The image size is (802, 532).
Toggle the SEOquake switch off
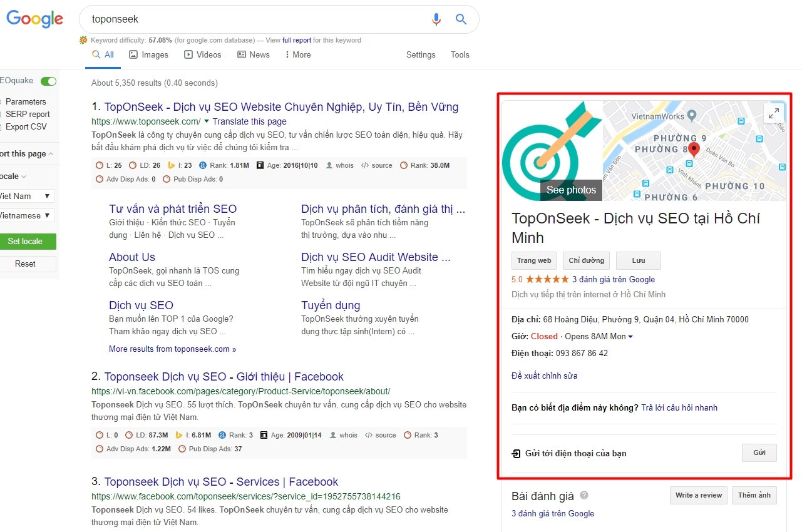coord(48,81)
